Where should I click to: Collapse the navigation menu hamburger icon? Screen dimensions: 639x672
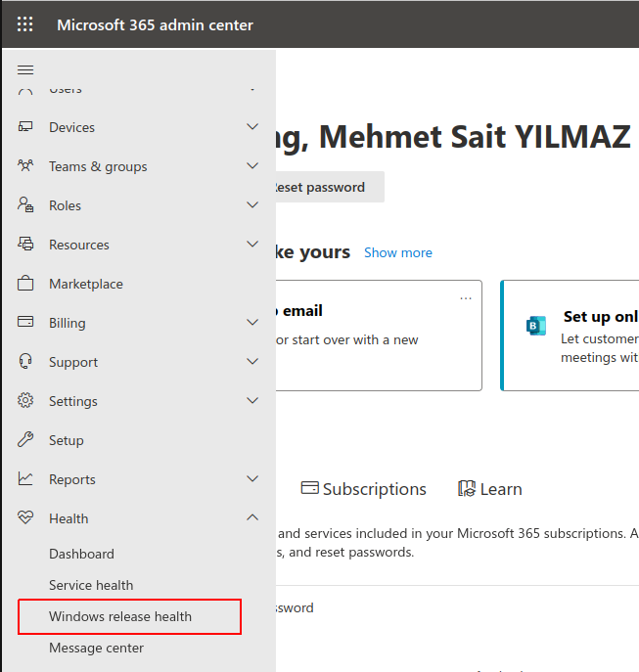pos(25,69)
